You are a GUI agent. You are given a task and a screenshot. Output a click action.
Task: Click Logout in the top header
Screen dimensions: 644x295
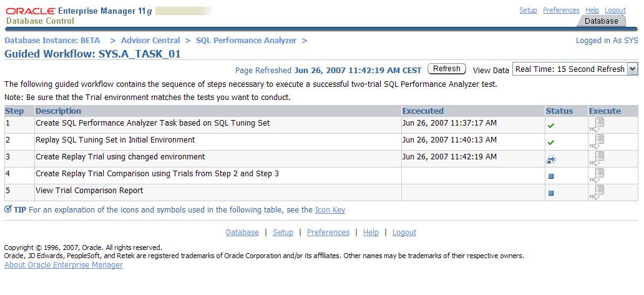point(615,10)
